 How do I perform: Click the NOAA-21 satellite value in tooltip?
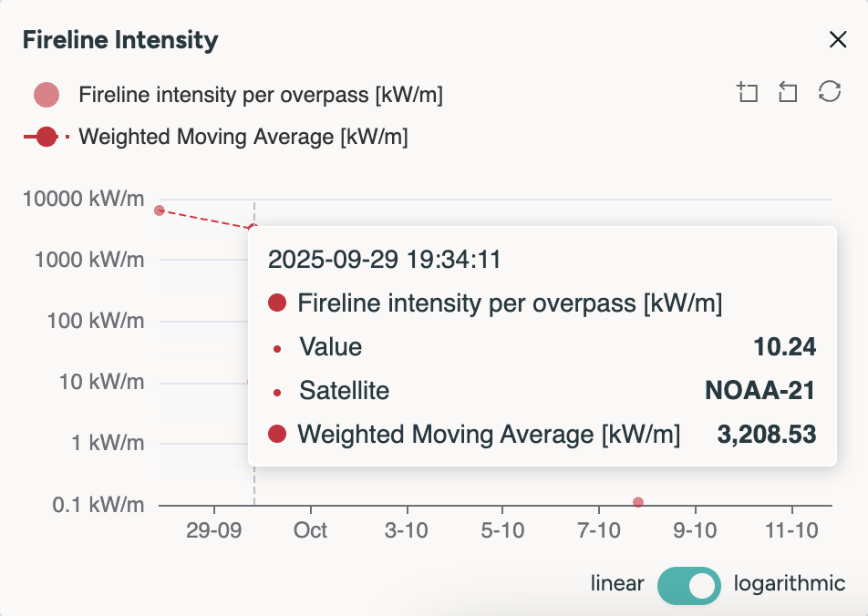click(x=759, y=391)
